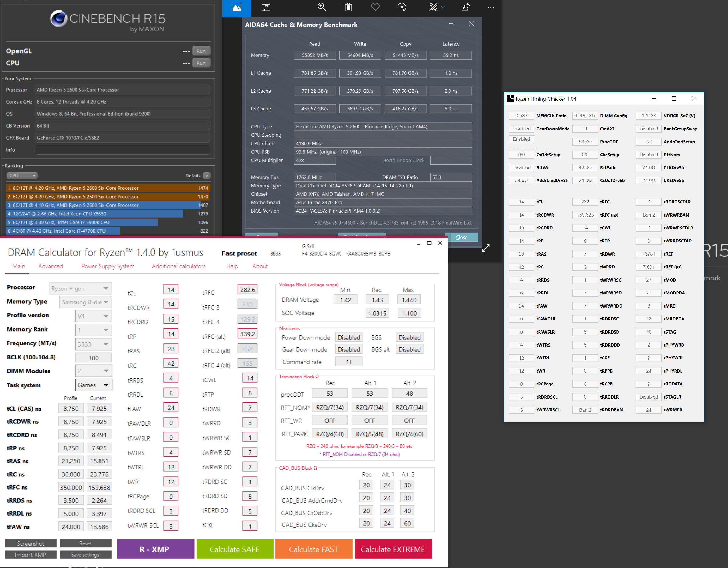Switch to the Advanced tab
Image resolution: width=728 pixels, height=568 pixels.
click(x=50, y=266)
